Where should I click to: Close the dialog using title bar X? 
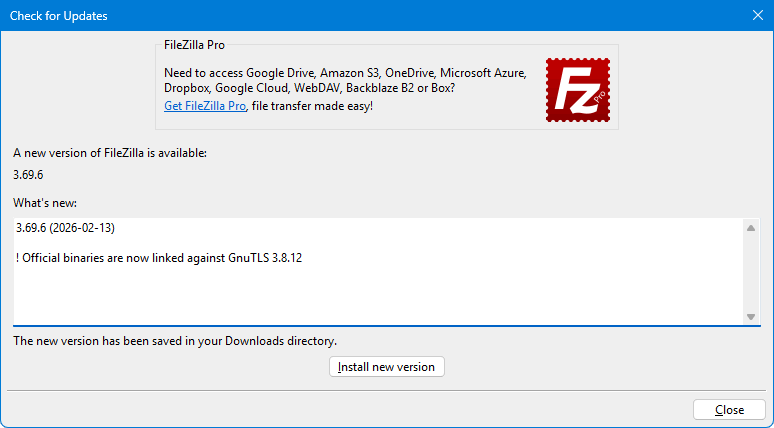click(x=757, y=16)
